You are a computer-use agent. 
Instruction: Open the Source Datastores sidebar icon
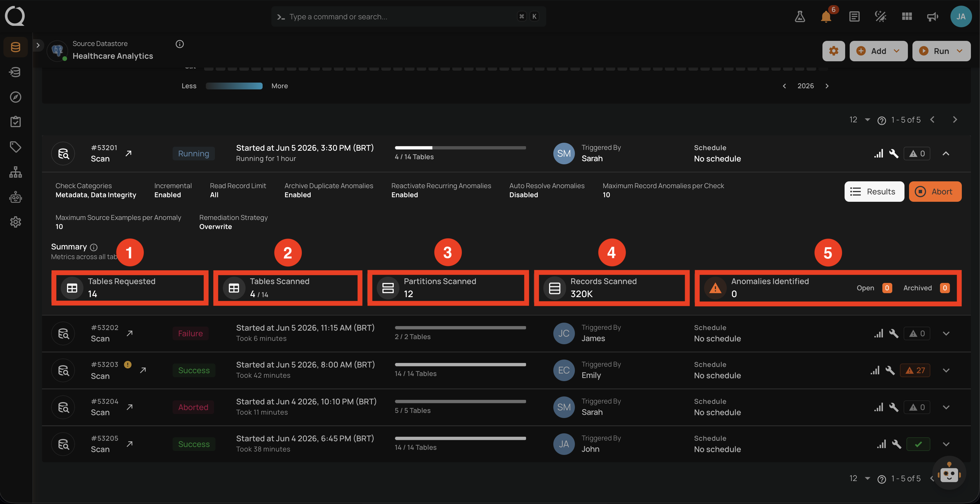(x=16, y=47)
